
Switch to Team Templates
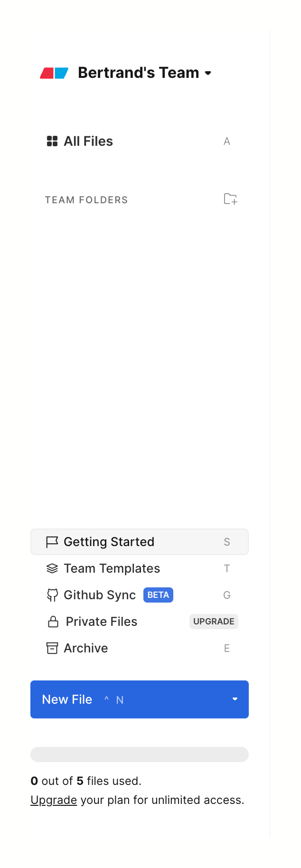(x=111, y=568)
